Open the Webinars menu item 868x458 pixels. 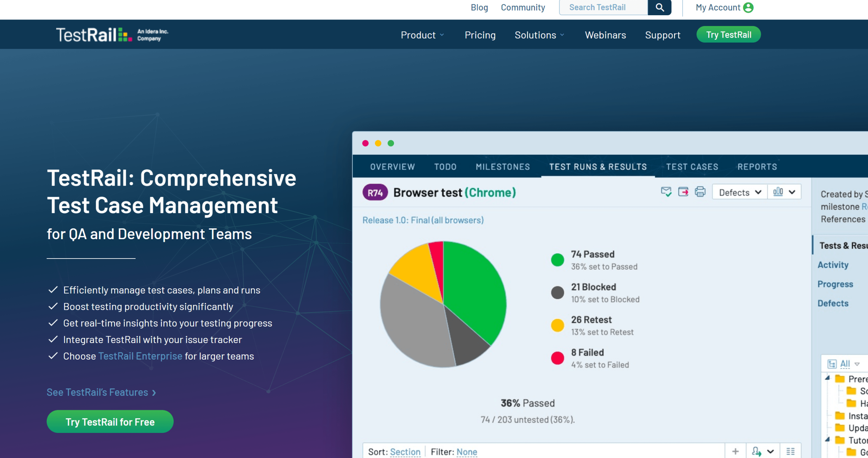point(606,35)
